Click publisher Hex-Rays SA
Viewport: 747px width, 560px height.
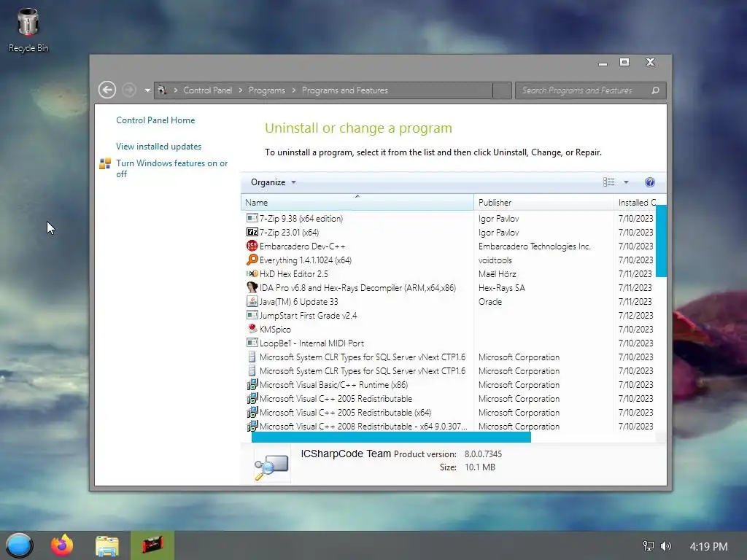pos(502,287)
